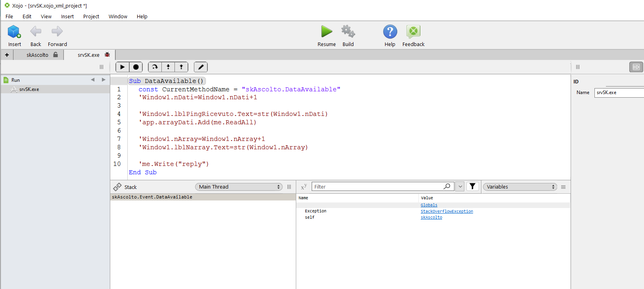Click the Step Out debugger icon
Screen dimensions: 644x289
coord(181,67)
